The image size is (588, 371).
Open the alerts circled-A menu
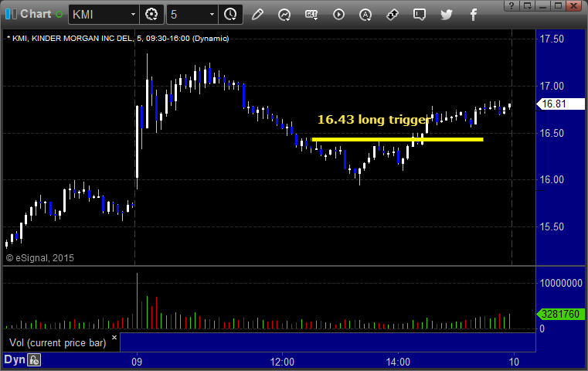pyautogui.click(x=365, y=15)
